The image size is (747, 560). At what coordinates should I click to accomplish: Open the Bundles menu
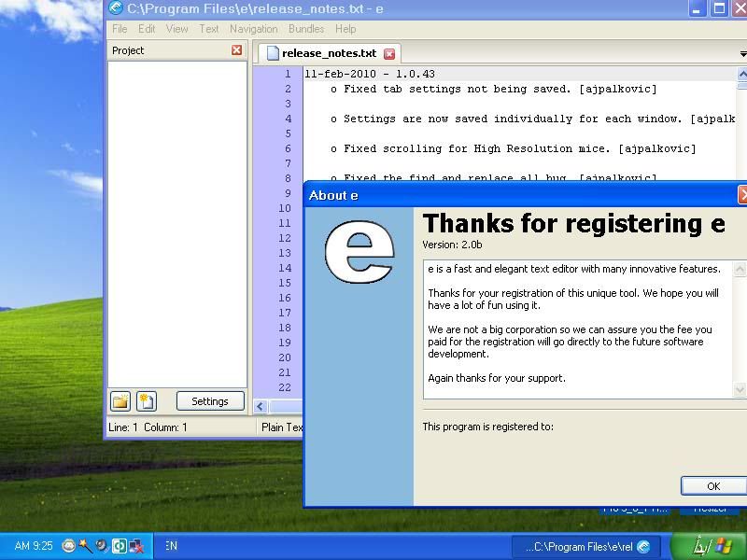(x=306, y=29)
